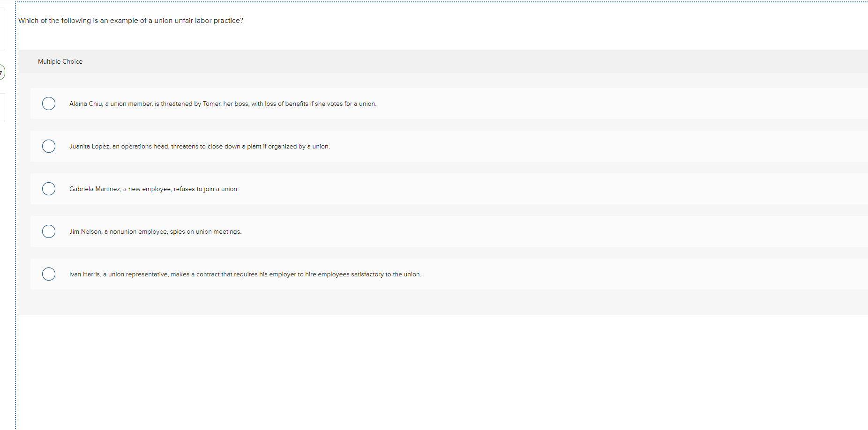This screenshot has height=430, width=868.
Task: Click the 'Multiple Choice' header label
Action: point(60,61)
